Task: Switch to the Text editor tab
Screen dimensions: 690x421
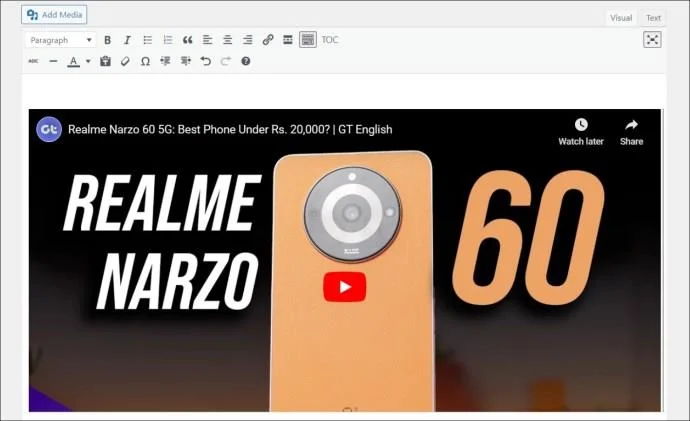Action: (653, 18)
